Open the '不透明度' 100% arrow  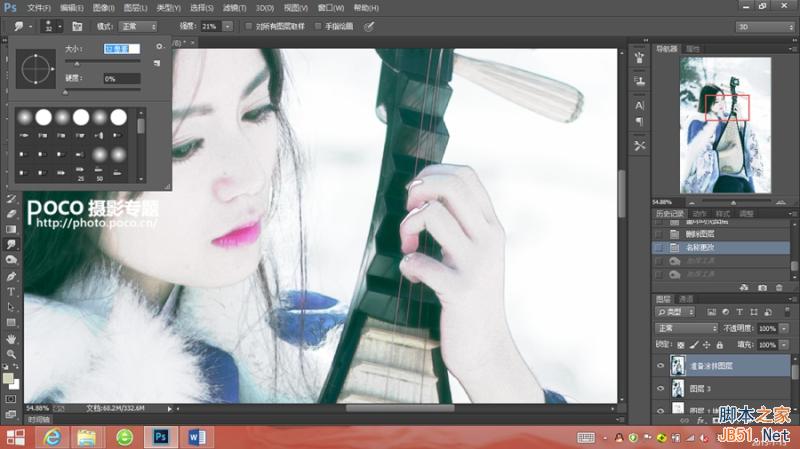click(x=785, y=329)
